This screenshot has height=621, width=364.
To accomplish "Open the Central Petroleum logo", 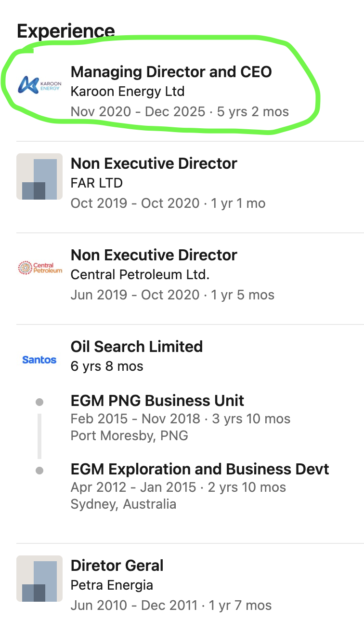I will point(39,268).
